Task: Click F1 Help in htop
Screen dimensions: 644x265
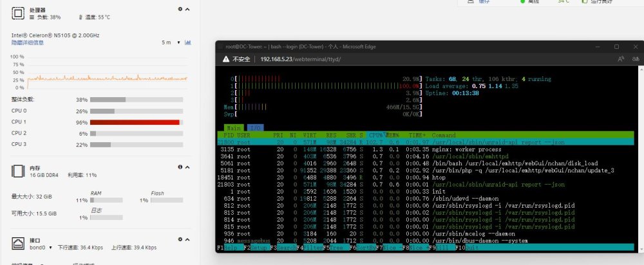Action: click(232, 248)
